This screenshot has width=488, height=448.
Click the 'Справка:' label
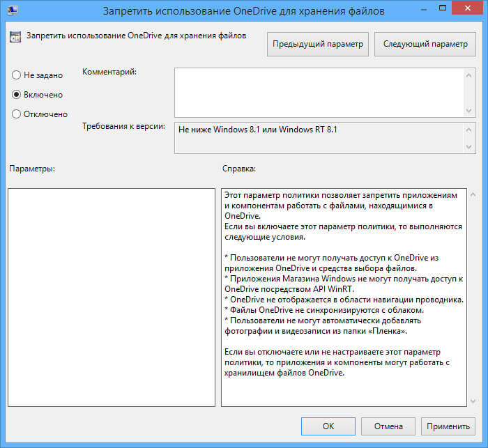[x=239, y=169]
